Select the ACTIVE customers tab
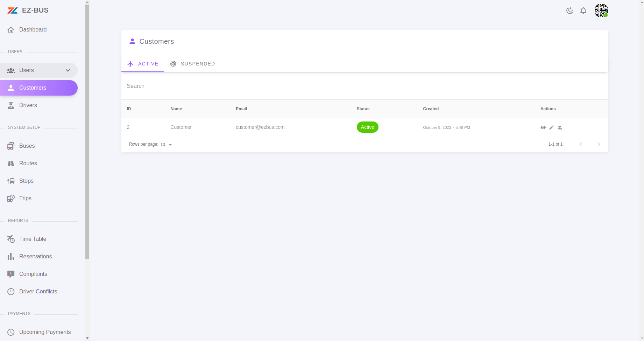This screenshot has height=341, width=644. tap(143, 64)
